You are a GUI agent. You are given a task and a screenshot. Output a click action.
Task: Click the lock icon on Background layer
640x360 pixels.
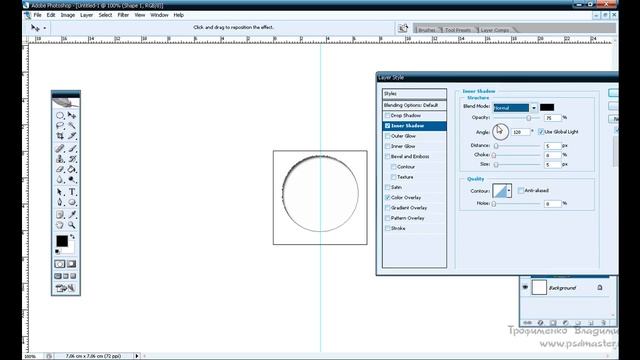(x=600, y=287)
